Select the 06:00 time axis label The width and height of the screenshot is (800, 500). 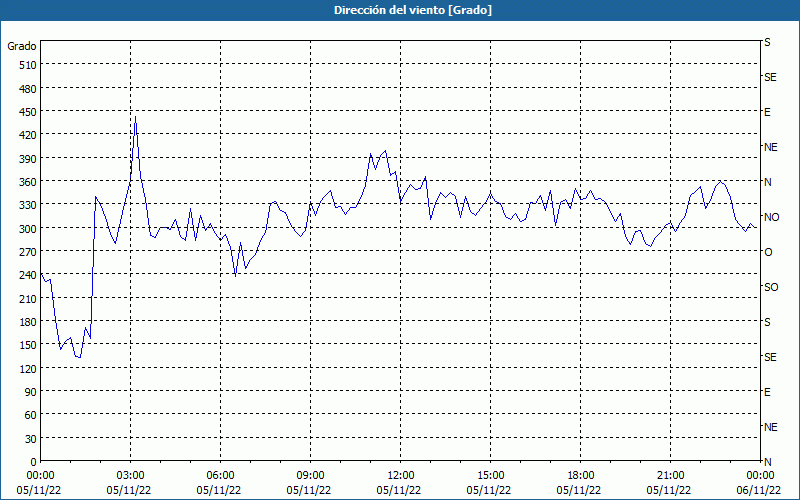click(x=220, y=476)
